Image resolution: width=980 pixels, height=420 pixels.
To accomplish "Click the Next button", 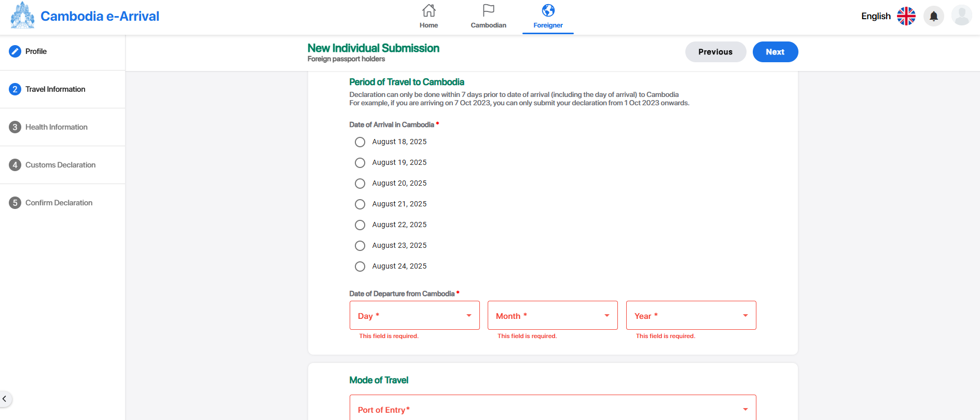I will pos(775,52).
